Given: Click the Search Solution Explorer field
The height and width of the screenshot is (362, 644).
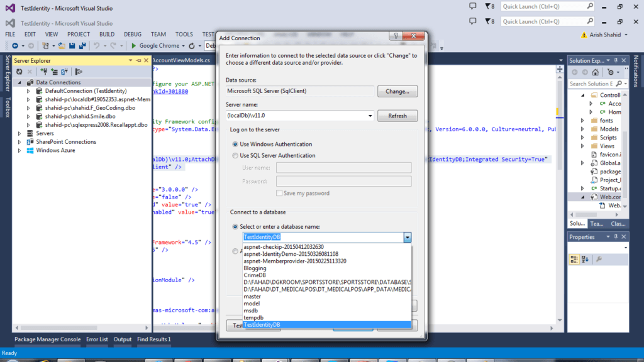Looking at the screenshot, I should pyautogui.click(x=592, y=84).
